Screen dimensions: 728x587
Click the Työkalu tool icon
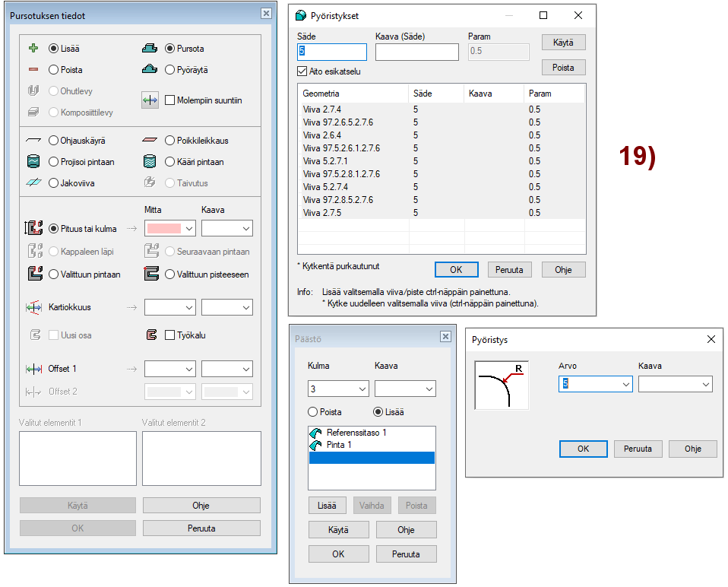pos(150,335)
